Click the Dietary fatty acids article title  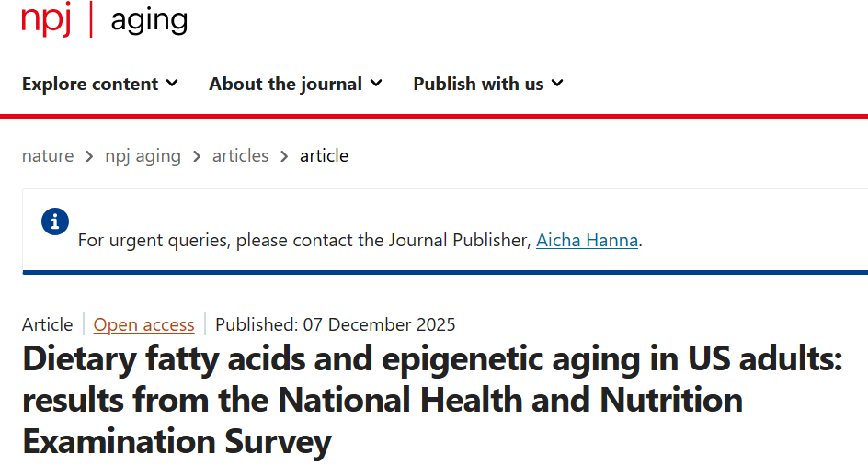432,400
